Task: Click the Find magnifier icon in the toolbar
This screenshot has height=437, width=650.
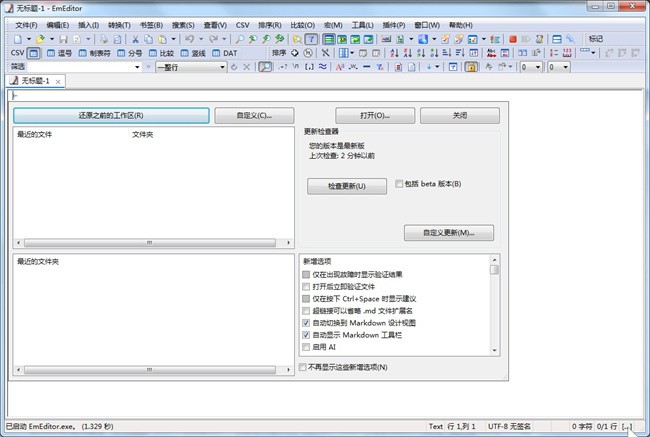Action: tap(237, 39)
